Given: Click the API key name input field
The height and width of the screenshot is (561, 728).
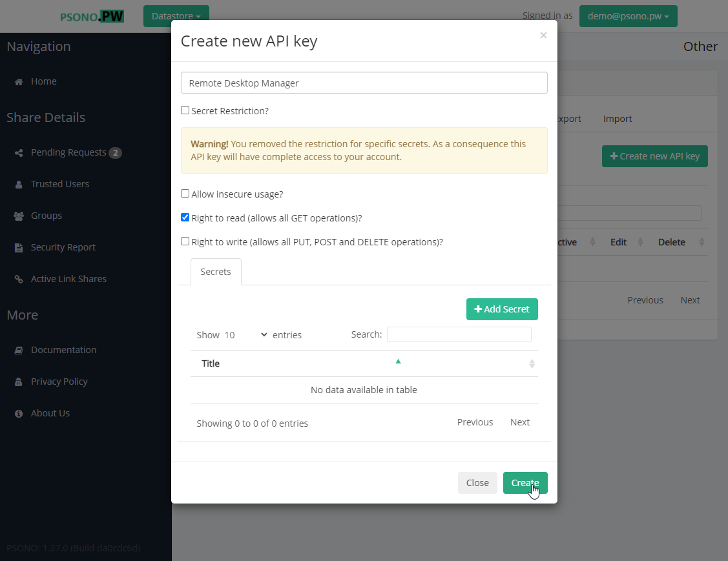Looking at the screenshot, I should pos(364,83).
